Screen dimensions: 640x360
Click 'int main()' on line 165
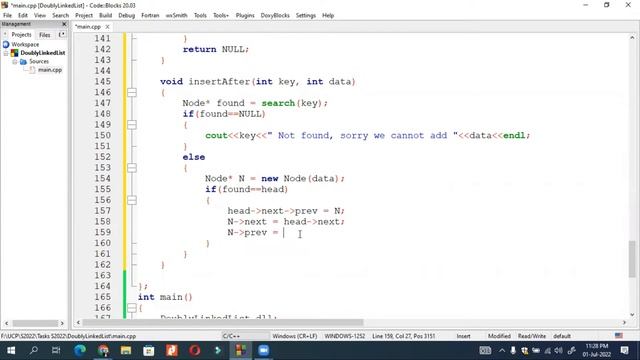click(x=165, y=297)
